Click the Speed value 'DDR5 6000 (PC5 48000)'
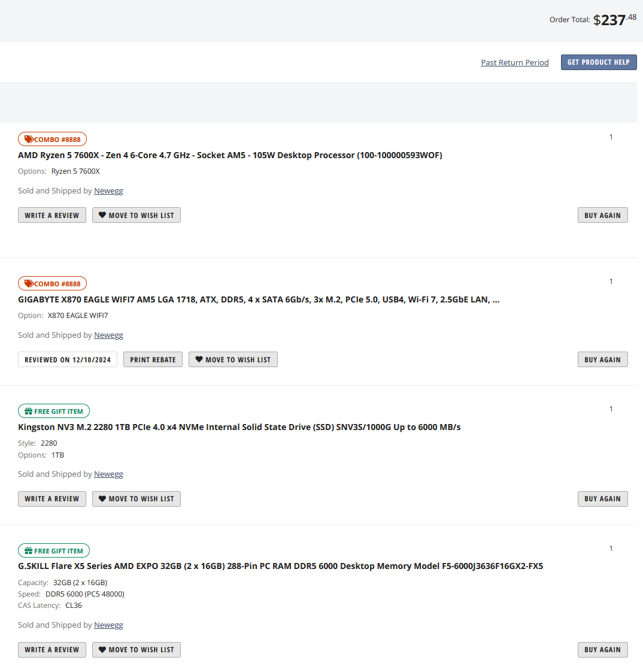Viewport: 643px width, 672px height. tap(85, 594)
